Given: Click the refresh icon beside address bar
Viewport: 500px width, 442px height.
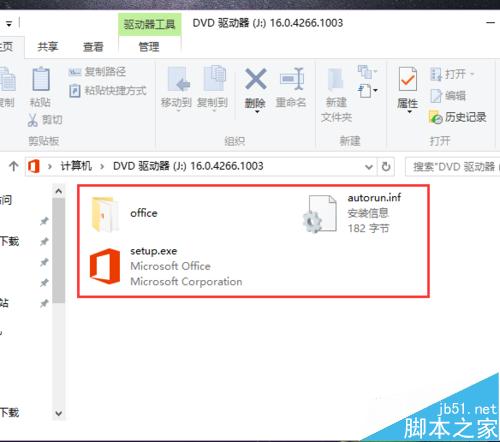Looking at the screenshot, I should point(386,166).
